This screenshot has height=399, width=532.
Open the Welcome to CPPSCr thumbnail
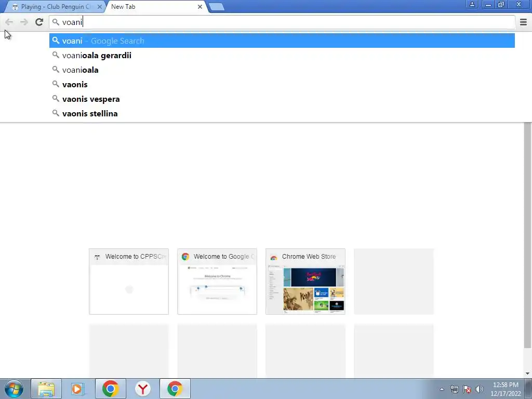pos(129,282)
